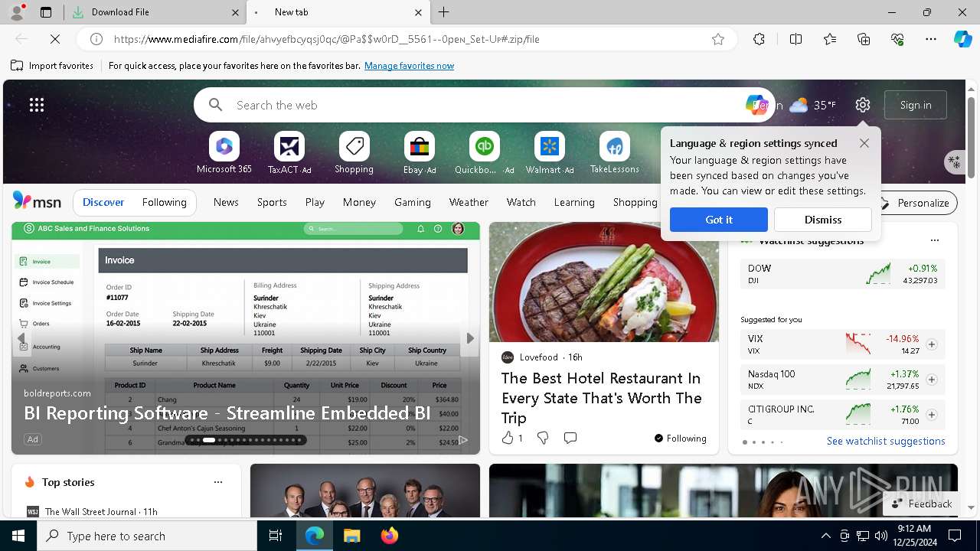Open the TaxACT ad shortcut

[289, 153]
